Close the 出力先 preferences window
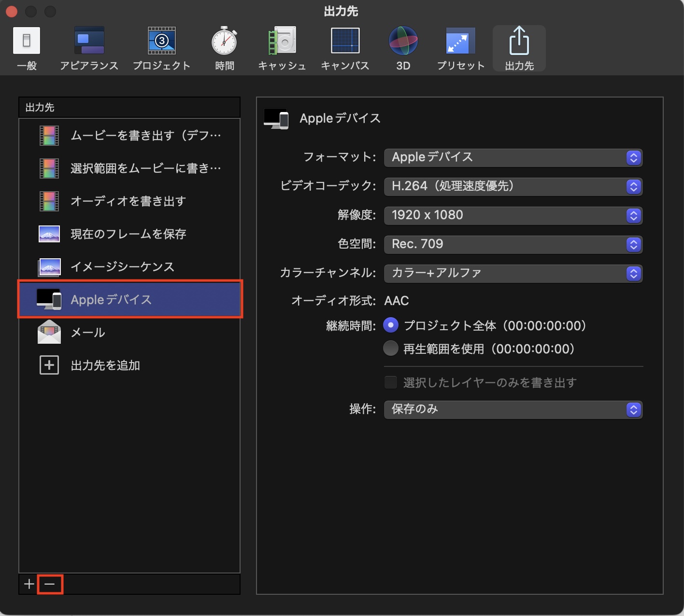684x616 pixels. [11, 11]
